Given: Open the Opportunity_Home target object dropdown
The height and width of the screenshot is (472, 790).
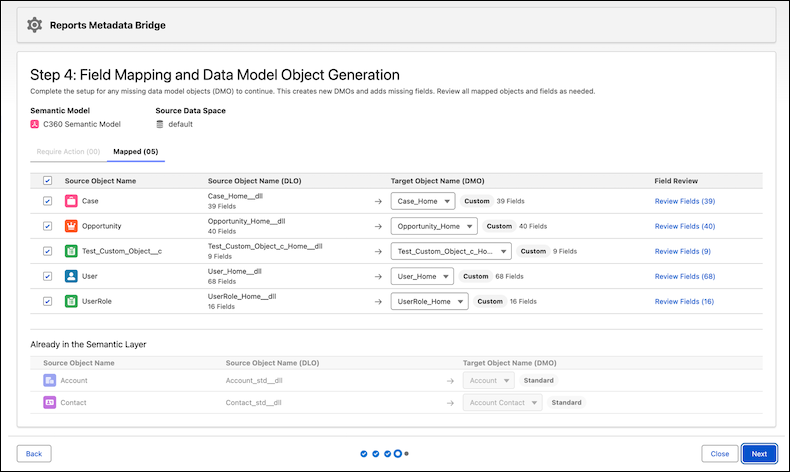Looking at the screenshot, I should pyautogui.click(x=434, y=226).
